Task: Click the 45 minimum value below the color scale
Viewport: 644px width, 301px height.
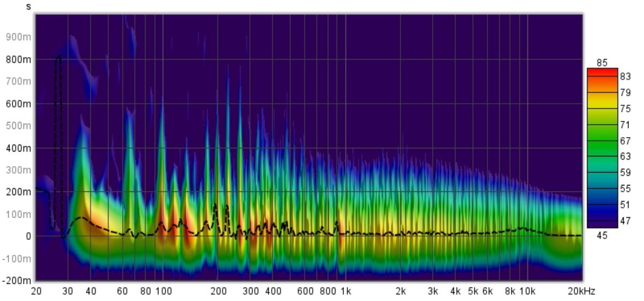Action: tap(603, 233)
